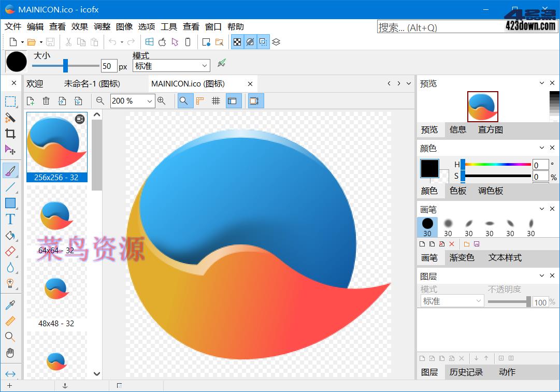Open the brush mode dropdown showing 标准
560x392 pixels.
coord(171,66)
